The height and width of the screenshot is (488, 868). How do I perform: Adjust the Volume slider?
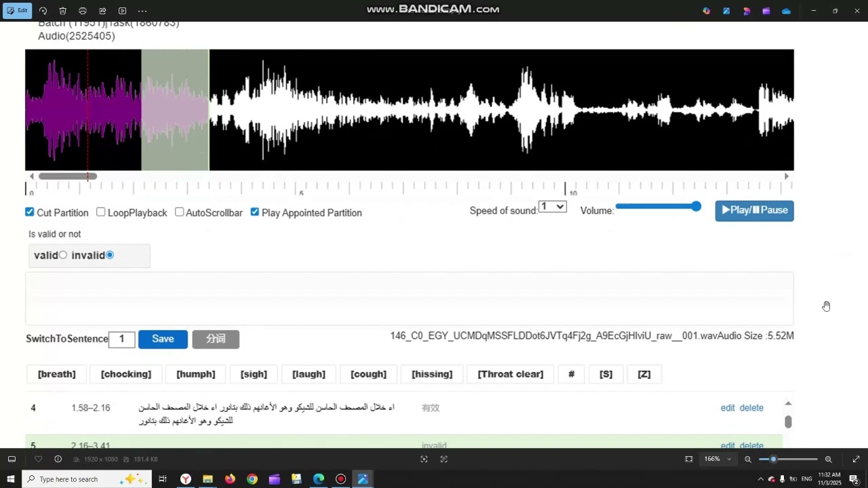tap(658, 206)
